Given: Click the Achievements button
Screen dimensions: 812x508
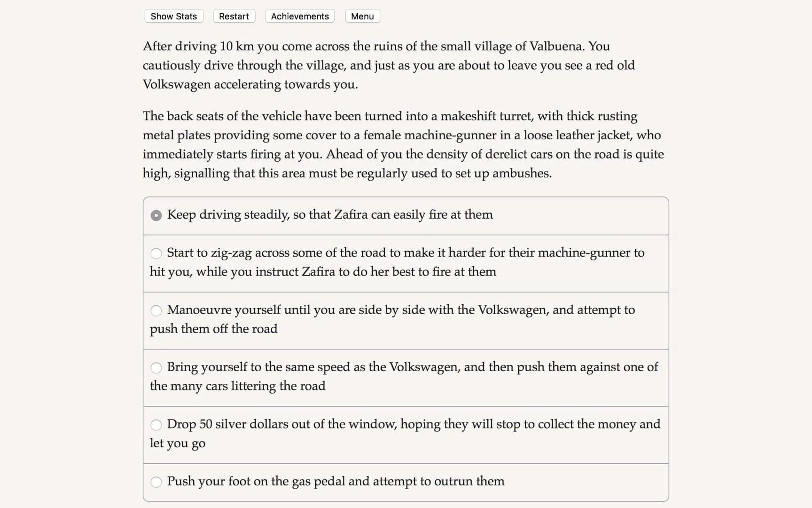Looking at the screenshot, I should point(299,16).
